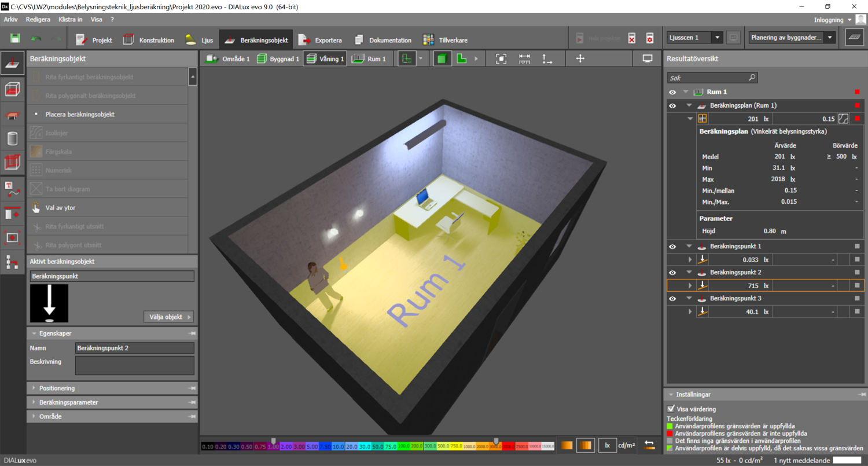Viewport: 868px width, 466px height.
Task: Select the green 3D view cube icon
Action: pyautogui.click(x=442, y=59)
